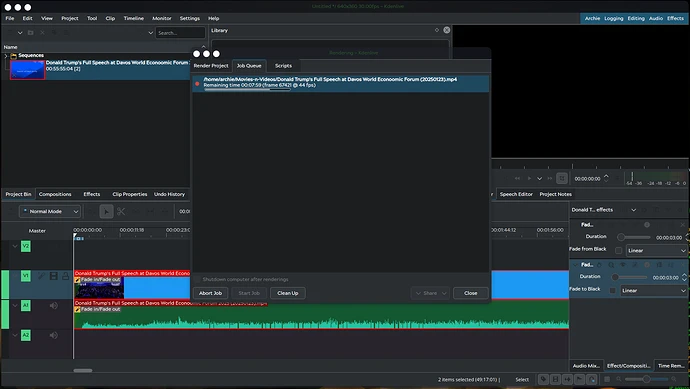Select the Davos speech clip thumbnail
This screenshot has width=690, height=389.
click(x=27, y=70)
